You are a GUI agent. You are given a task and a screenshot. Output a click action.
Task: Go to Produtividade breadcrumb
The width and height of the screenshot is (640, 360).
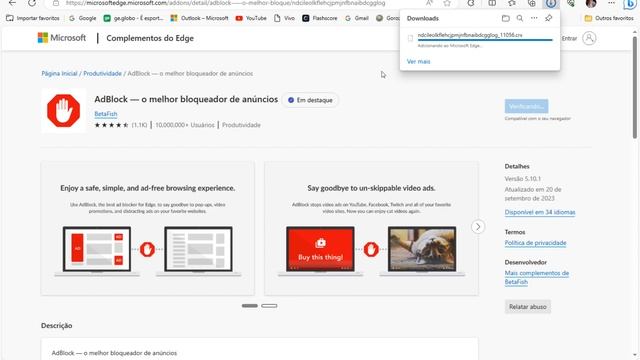(x=102, y=73)
